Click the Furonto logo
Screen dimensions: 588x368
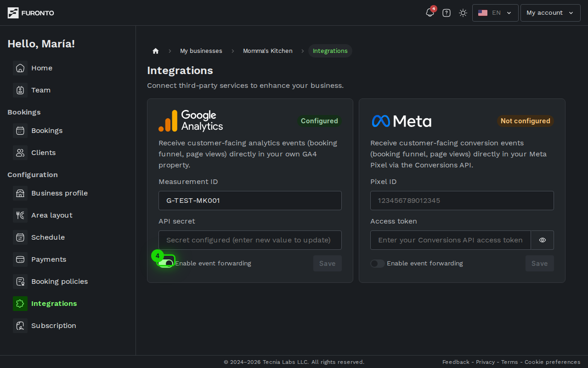[x=31, y=13]
